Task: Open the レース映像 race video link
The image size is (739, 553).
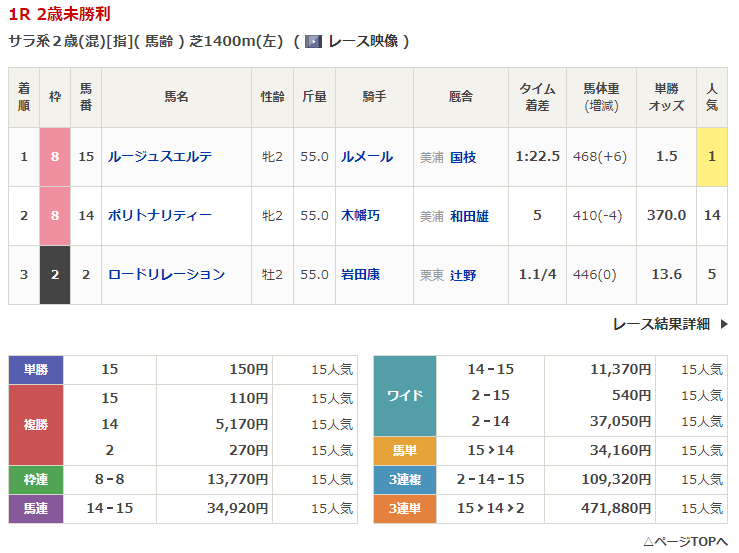Action: click(x=363, y=41)
